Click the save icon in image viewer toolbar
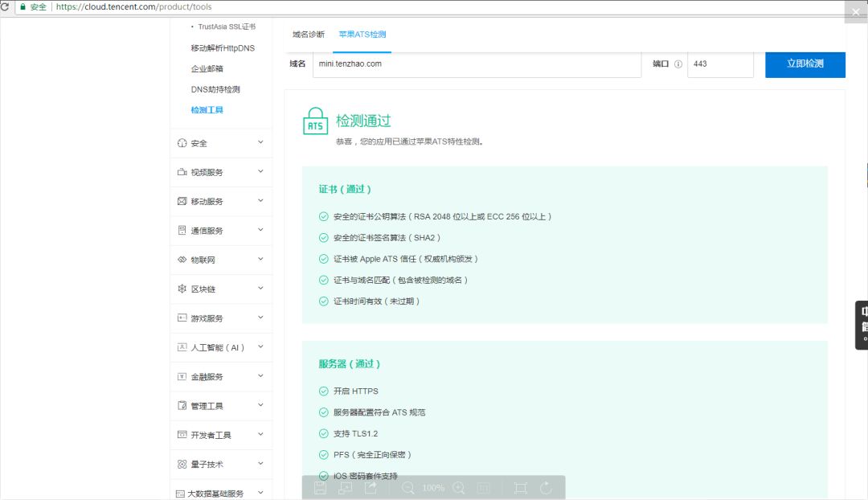 pyautogui.click(x=320, y=488)
